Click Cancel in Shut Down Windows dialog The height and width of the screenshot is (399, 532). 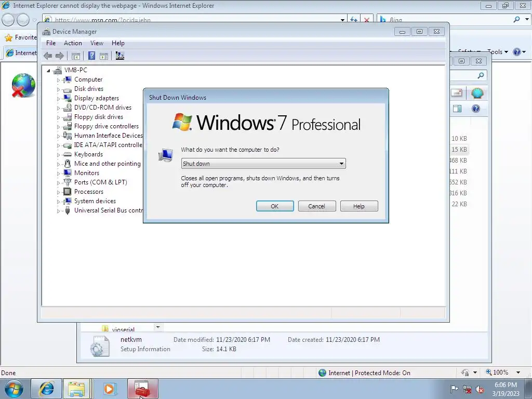point(317,206)
